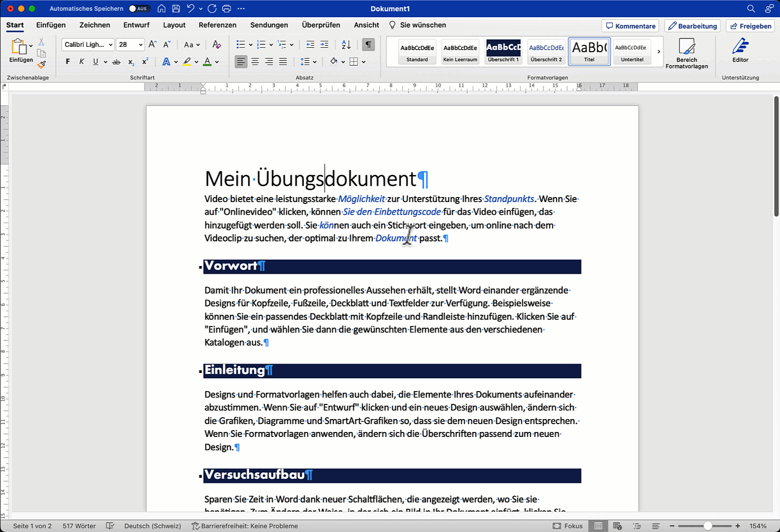Click the sort A-Z icon
780x532 pixels.
pyautogui.click(x=346, y=45)
